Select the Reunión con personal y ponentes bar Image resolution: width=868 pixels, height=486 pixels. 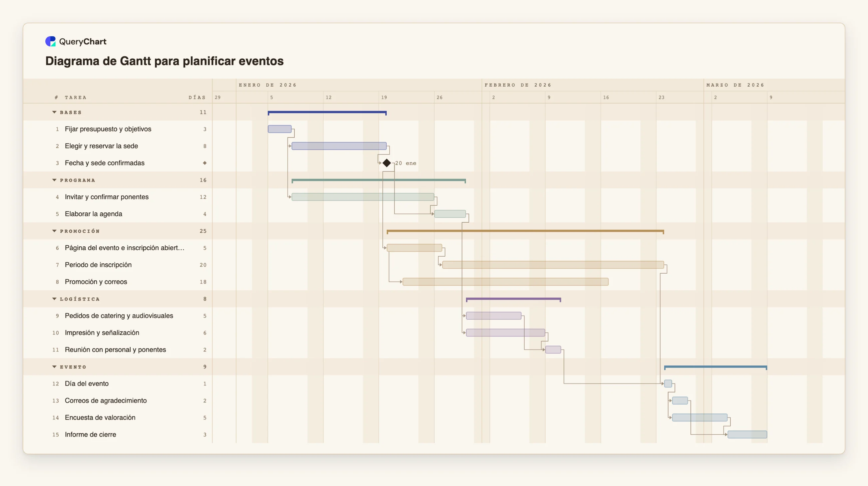(553, 350)
